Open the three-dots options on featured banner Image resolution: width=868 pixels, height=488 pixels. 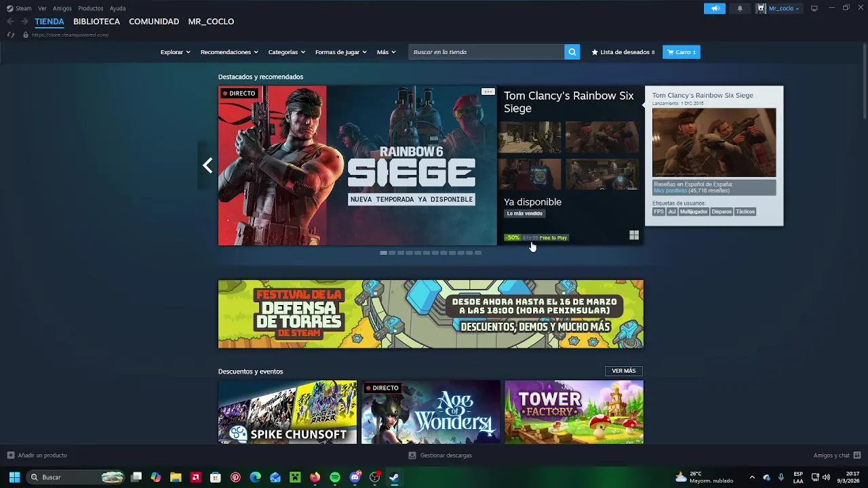[488, 91]
